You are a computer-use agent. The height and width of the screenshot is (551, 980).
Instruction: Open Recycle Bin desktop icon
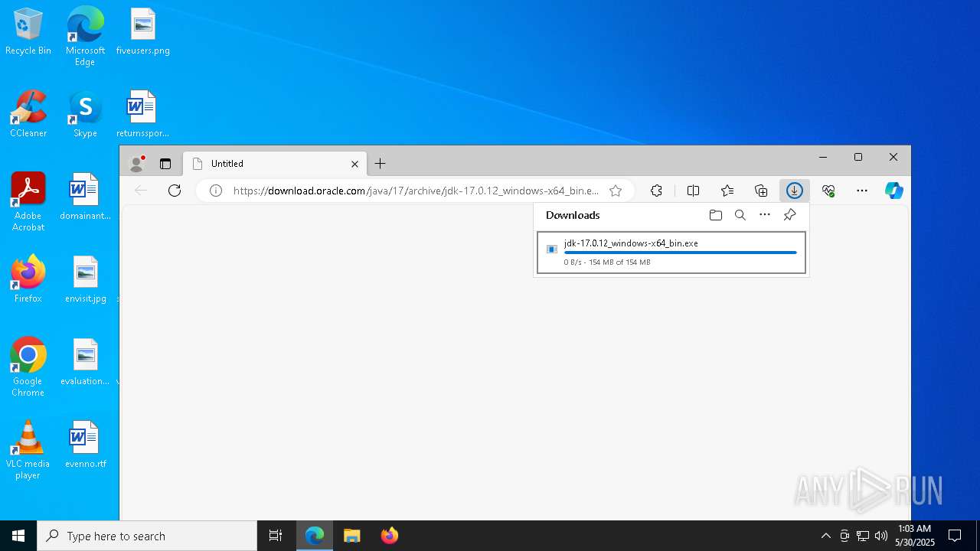(28, 32)
